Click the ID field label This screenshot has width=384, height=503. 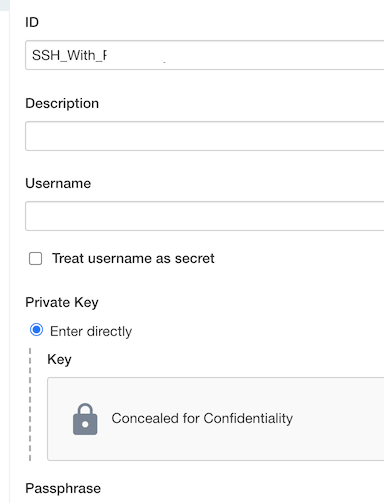pyautogui.click(x=32, y=22)
